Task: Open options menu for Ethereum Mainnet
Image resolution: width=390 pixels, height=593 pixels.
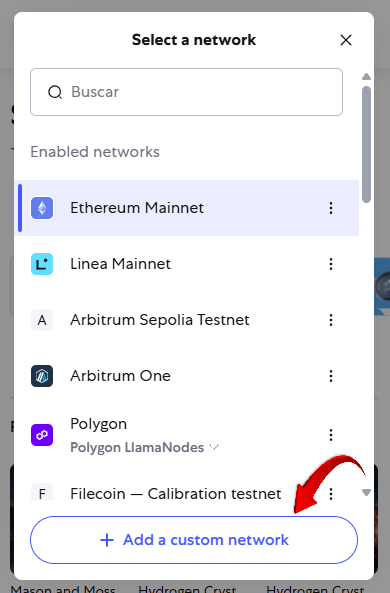Action: click(331, 208)
